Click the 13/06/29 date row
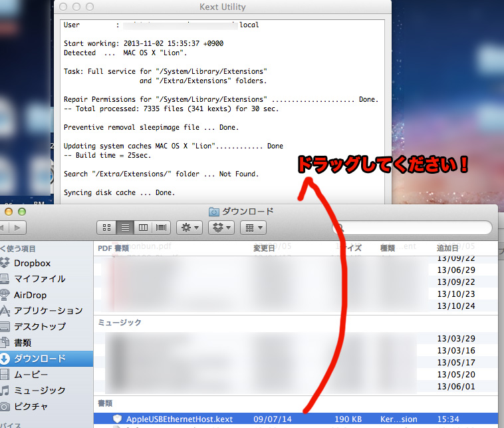Viewport: 504px width, 428px height. pos(456,270)
